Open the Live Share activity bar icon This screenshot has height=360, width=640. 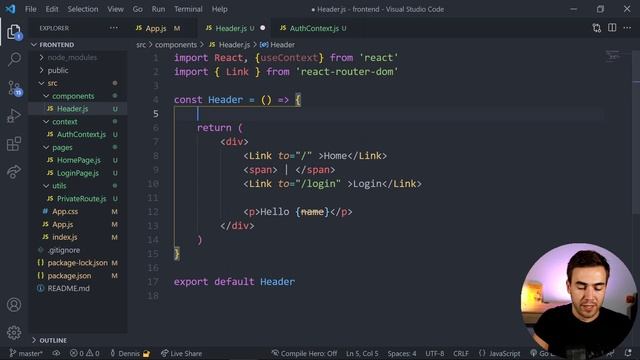click(14, 171)
